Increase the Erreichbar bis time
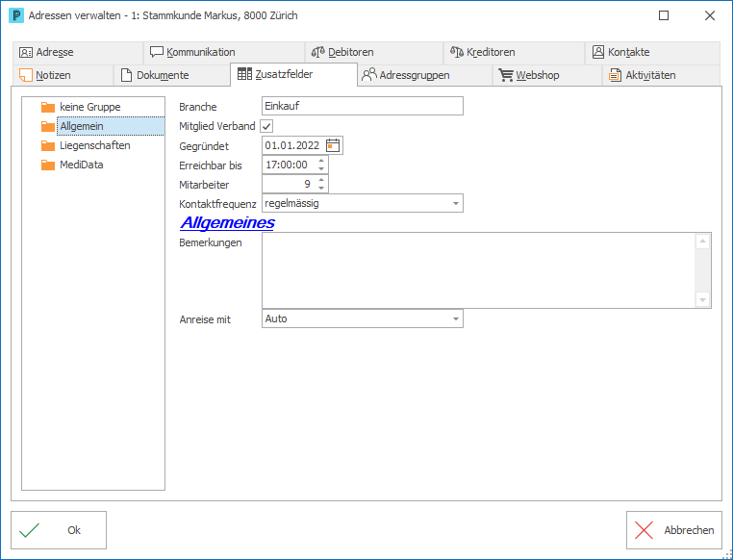 pyautogui.click(x=321, y=161)
